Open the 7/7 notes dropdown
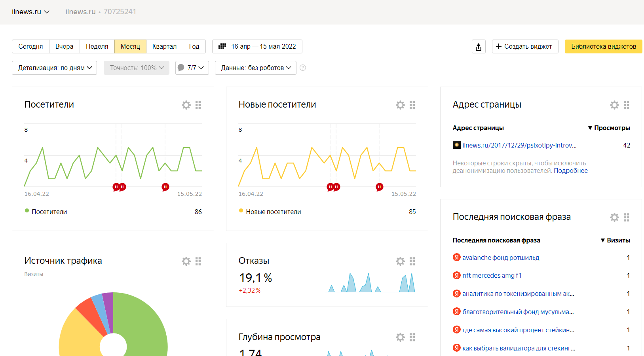This screenshot has height=356, width=644. pos(192,68)
